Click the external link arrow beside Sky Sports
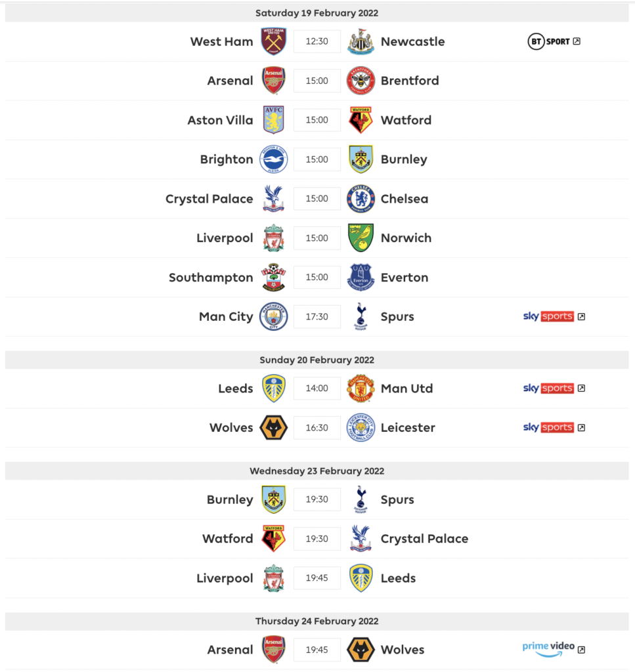 (x=580, y=316)
